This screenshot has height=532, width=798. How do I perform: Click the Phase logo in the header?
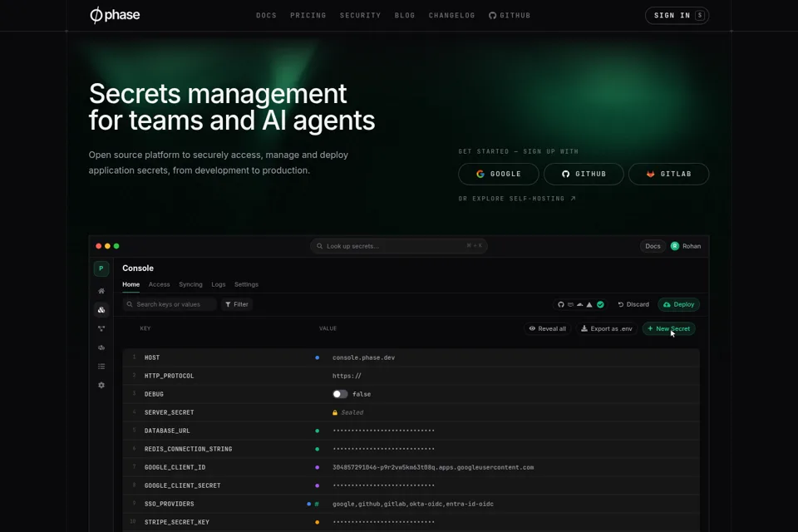(115, 15)
